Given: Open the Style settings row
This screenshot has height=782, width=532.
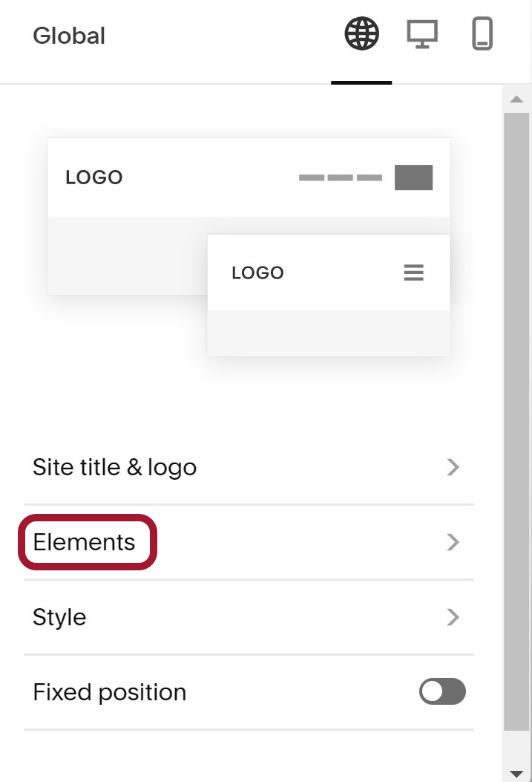Looking at the screenshot, I should [x=249, y=617].
